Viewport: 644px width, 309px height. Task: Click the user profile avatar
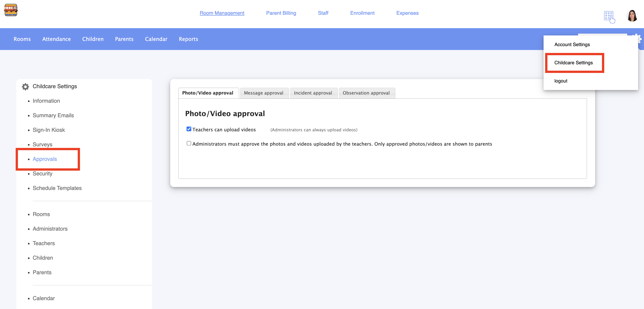click(632, 16)
